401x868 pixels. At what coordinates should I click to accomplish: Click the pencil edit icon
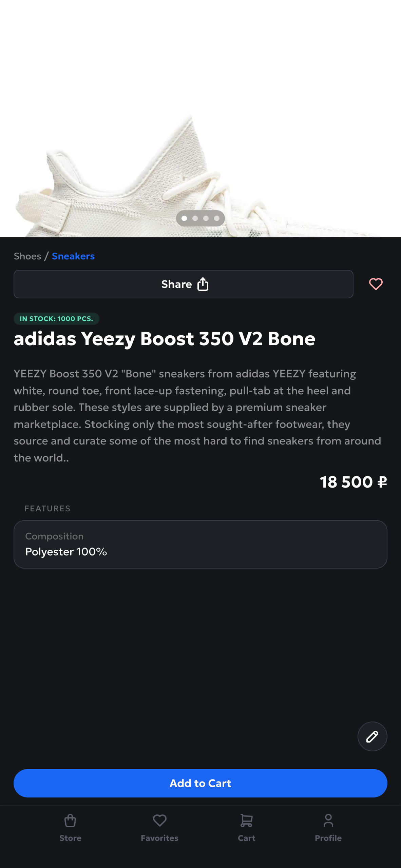(372, 736)
